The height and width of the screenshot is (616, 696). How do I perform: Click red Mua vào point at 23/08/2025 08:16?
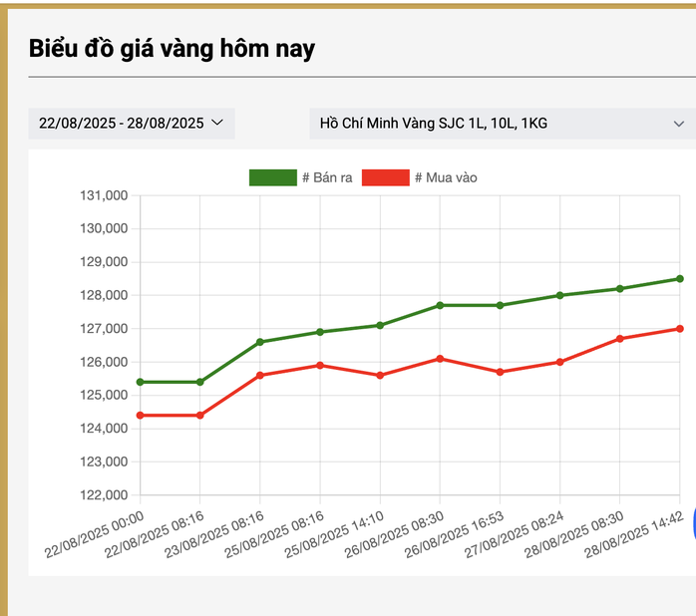coord(260,375)
